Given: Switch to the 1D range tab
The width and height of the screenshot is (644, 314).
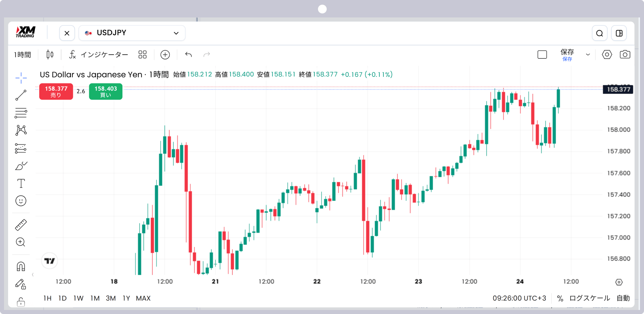Looking at the screenshot, I should (62, 298).
